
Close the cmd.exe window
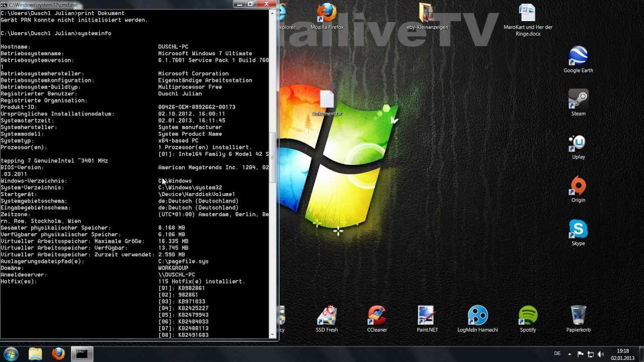(x=267, y=4)
